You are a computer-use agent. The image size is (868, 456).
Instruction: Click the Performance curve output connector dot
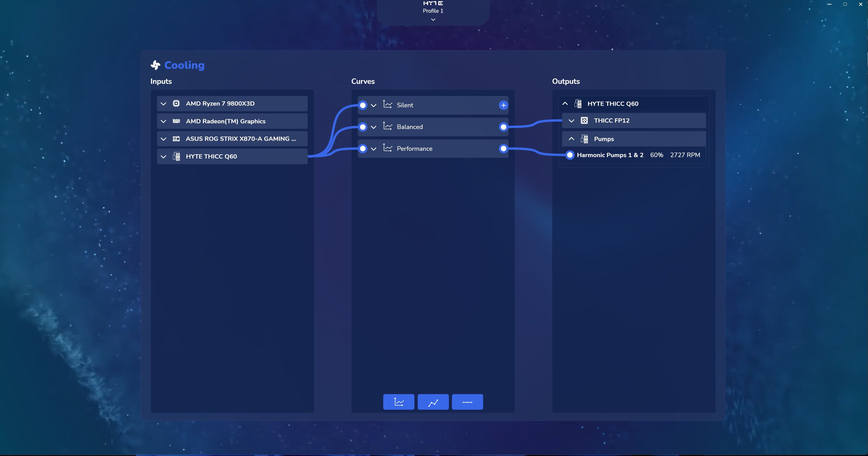(x=503, y=148)
